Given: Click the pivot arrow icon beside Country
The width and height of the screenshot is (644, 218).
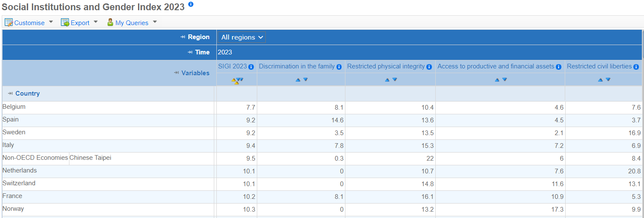Looking at the screenshot, I should click(11, 93).
